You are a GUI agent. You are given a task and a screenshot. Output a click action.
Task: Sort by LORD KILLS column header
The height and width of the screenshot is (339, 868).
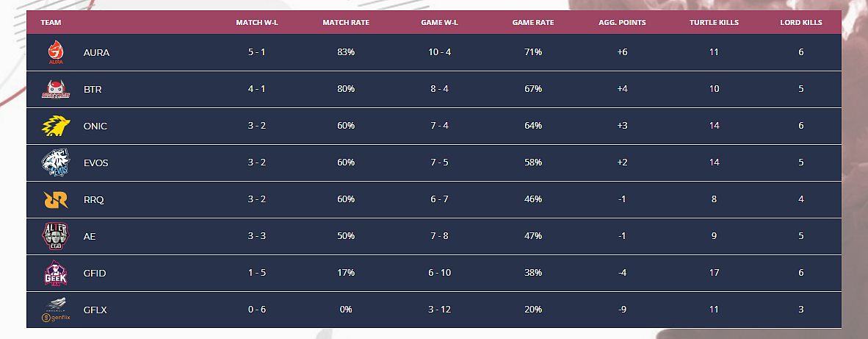tap(801, 23)
